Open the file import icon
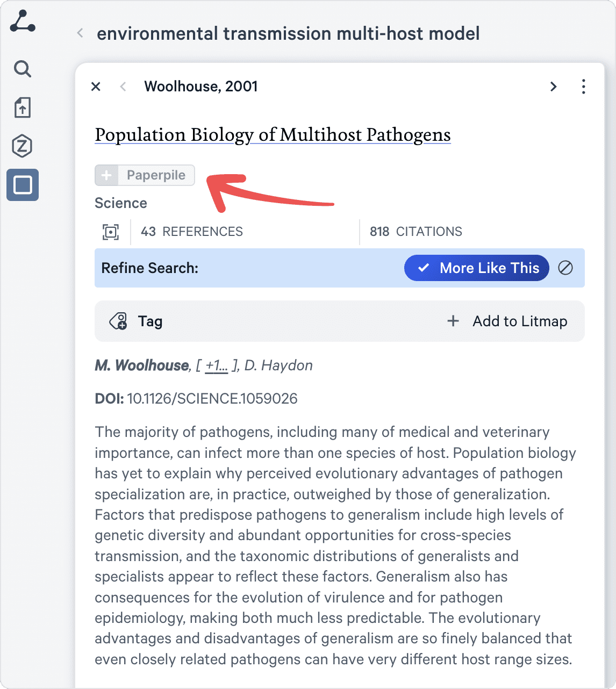Screen dimensions: 616x689 point(23,107)
